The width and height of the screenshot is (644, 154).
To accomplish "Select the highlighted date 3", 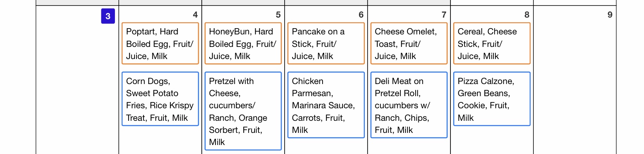I will tap(108, 16).
